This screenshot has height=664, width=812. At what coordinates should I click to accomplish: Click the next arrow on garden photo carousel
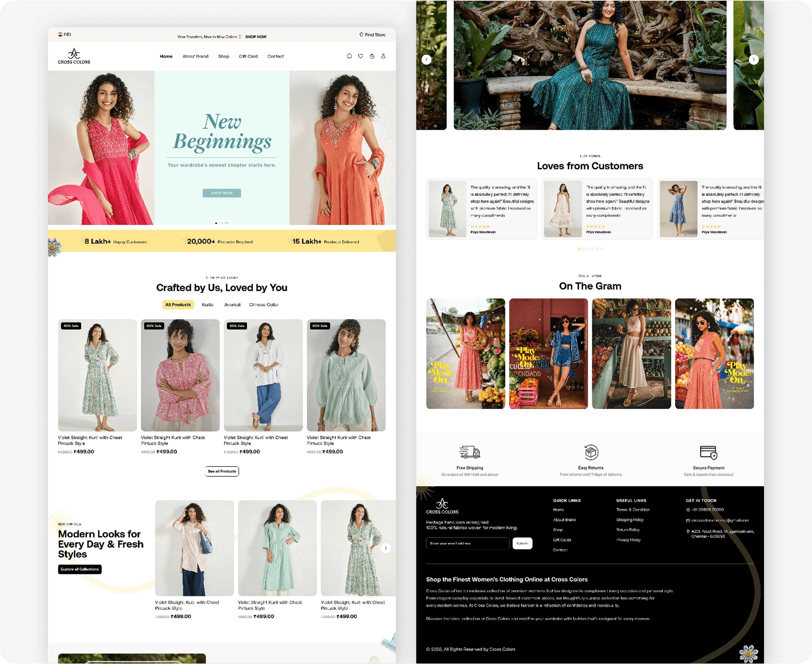(x=753, y=60)
